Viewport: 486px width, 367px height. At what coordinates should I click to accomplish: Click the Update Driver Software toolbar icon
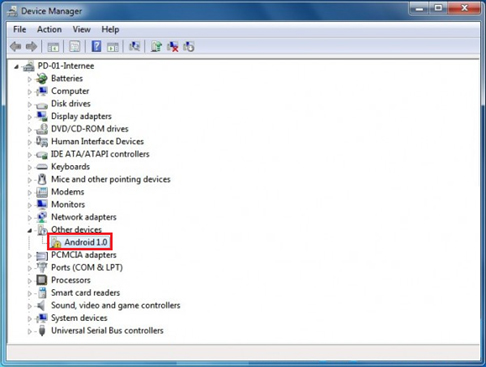coord(156,46)
